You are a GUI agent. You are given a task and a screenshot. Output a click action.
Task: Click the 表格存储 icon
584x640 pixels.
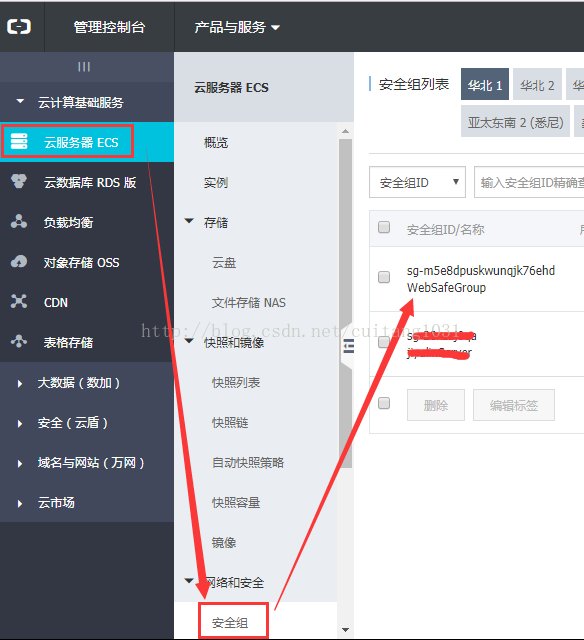19,341
